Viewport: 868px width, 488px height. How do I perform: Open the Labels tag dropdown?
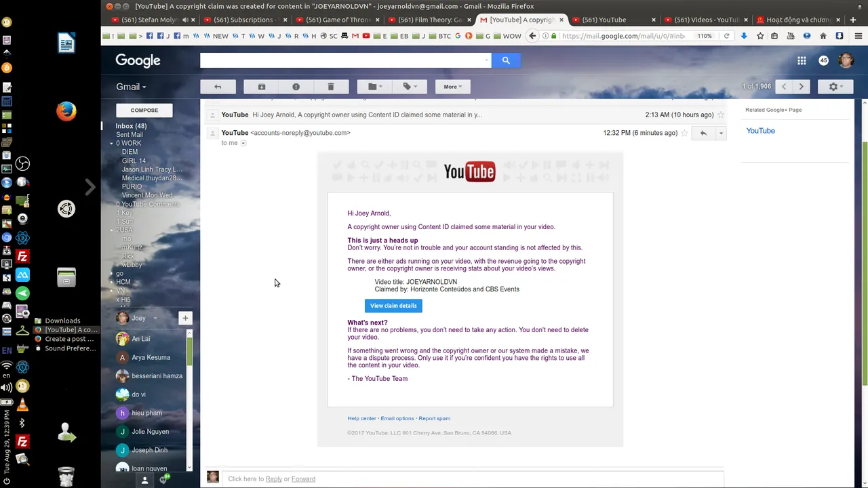[x=410, y=87]
